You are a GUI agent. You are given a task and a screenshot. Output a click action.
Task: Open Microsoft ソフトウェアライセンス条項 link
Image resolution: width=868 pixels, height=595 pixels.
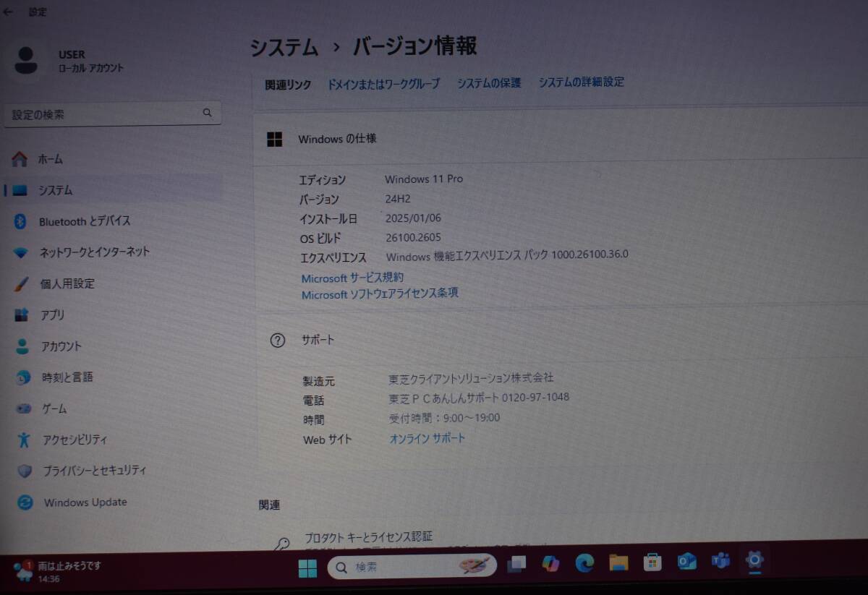click(x=380, y=294)
